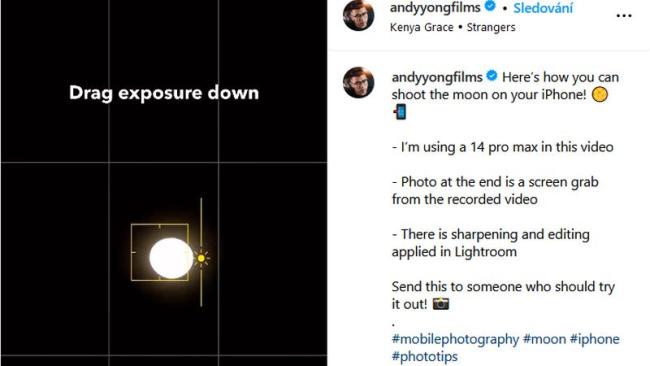Open the three-dot more options menu
The height and width of the screenshot is (366, 650).
(624, 16)
